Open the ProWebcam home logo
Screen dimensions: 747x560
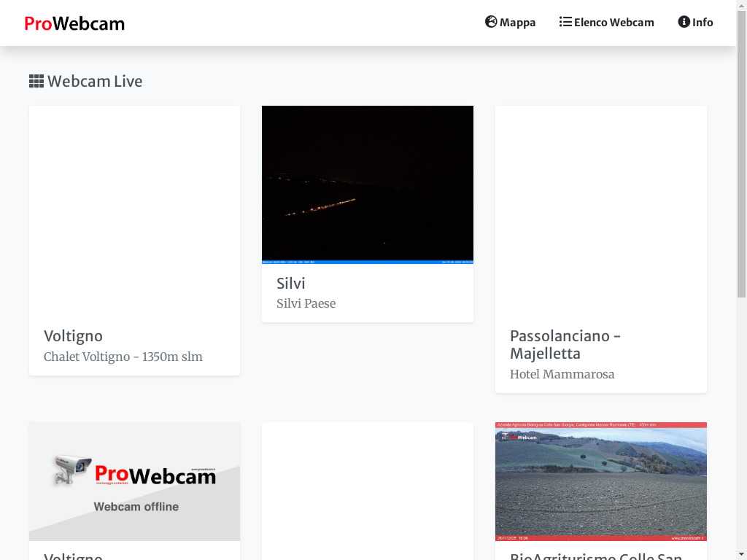click(x=74, y=23)
